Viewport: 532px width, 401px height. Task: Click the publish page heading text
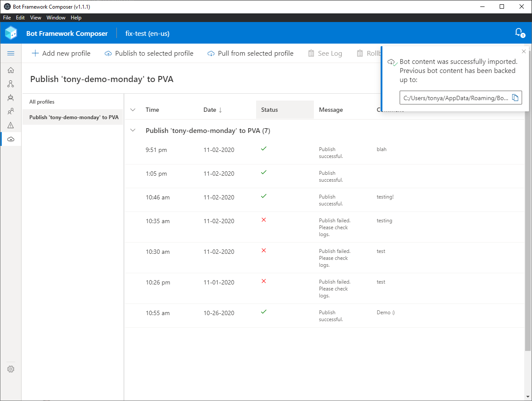pos(102,79)
